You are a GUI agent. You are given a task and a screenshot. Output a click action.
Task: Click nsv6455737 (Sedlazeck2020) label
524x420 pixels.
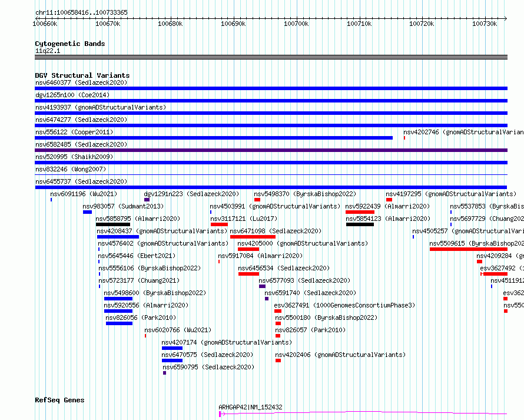coord(81,181)
